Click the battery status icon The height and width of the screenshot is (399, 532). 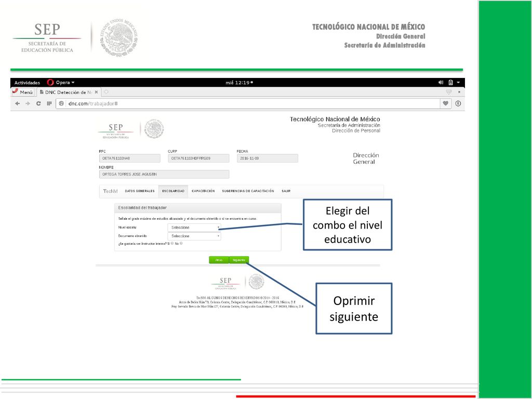tap(450, 83)
